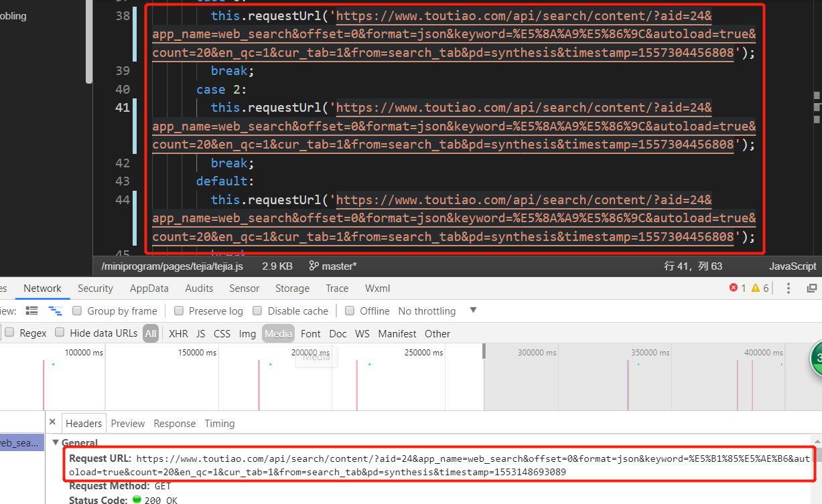Select the web_sea... request in list

click(21, 442)
